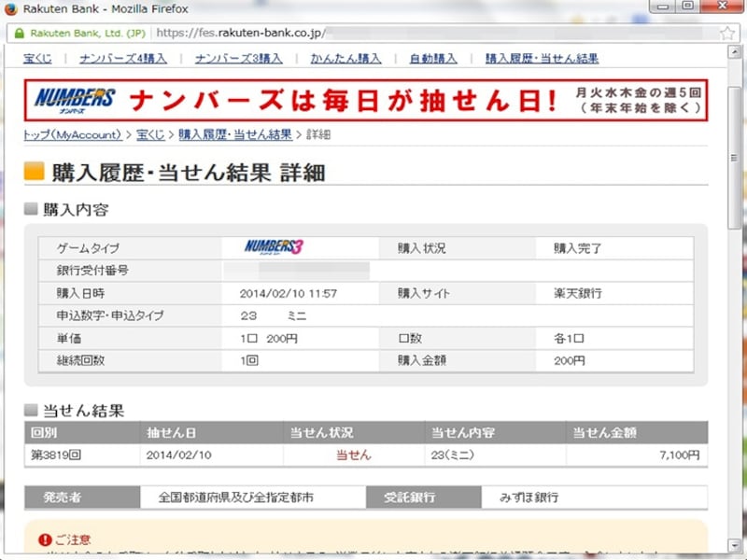The width and height of the screenshot is (747, 560).
Task: Click the Firefox icon in title bar
Action: [11, 9]
